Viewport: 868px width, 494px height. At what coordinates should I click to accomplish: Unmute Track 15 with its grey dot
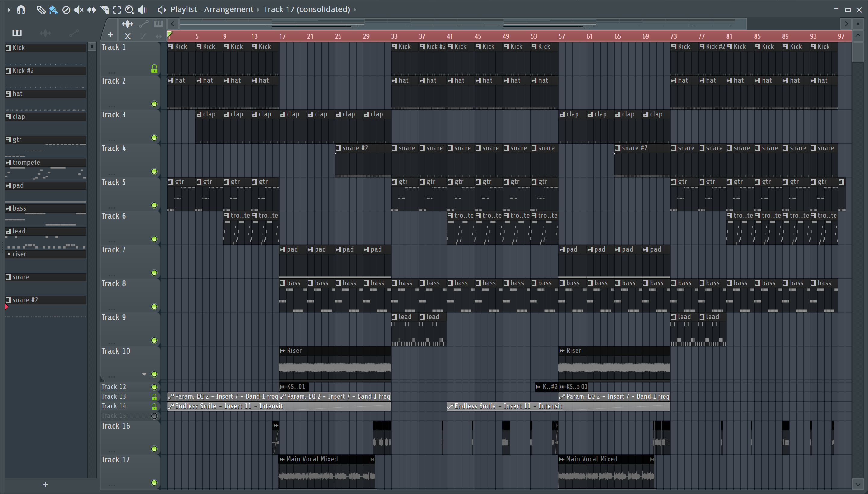[x=154, y=416]
